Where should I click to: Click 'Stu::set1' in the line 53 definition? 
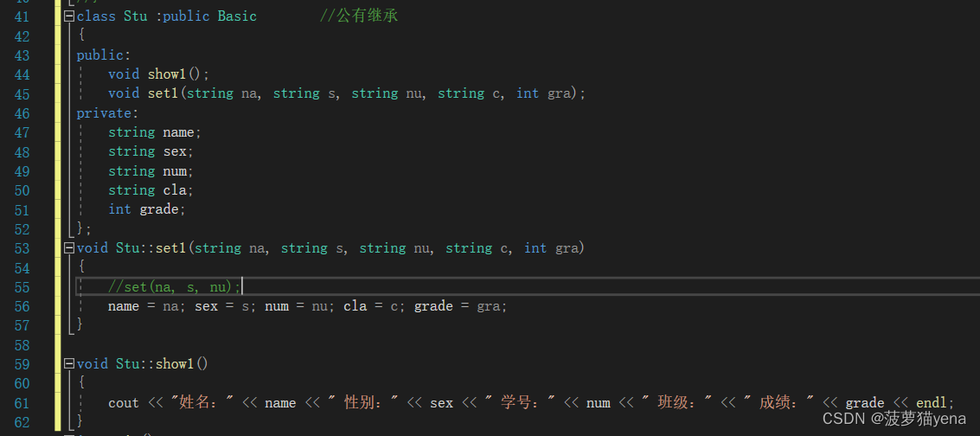[151, 248]
